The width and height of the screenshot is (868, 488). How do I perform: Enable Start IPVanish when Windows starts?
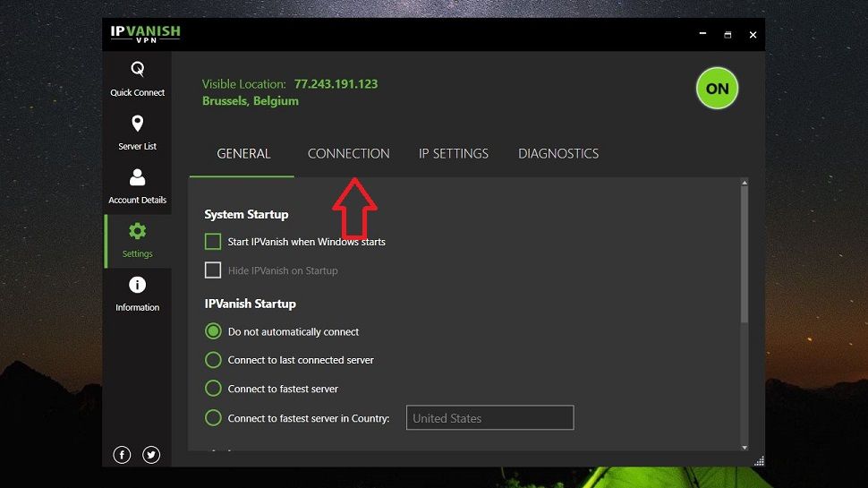(213, 242)
